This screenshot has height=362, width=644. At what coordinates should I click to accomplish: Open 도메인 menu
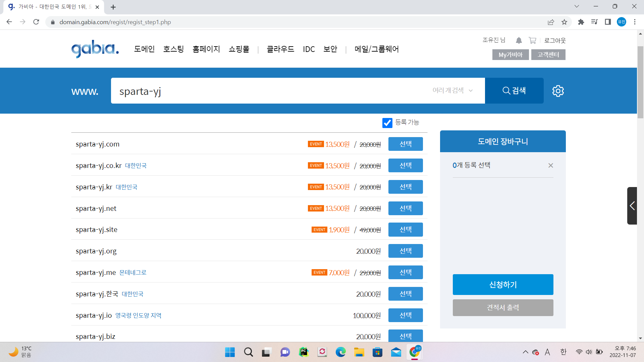click(144, 49)
